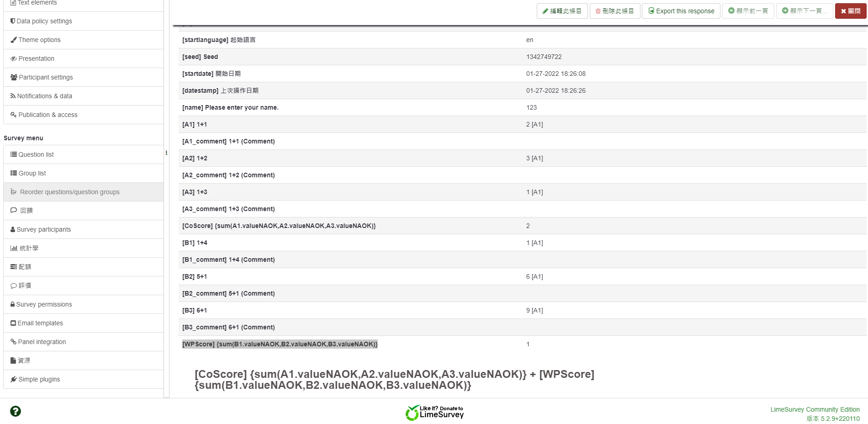
Task: Click the plug icon beside Simple plugins
Action: pyautogui.click(x=14, y=379)
